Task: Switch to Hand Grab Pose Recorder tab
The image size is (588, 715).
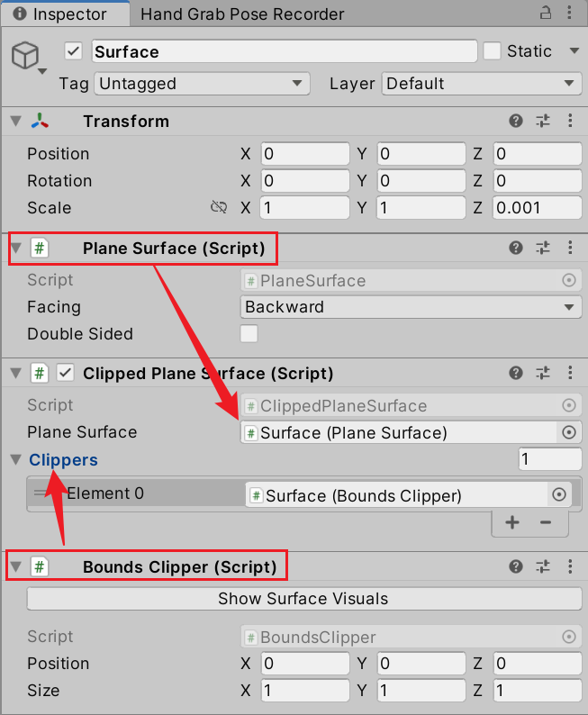Action: (242, 14)
